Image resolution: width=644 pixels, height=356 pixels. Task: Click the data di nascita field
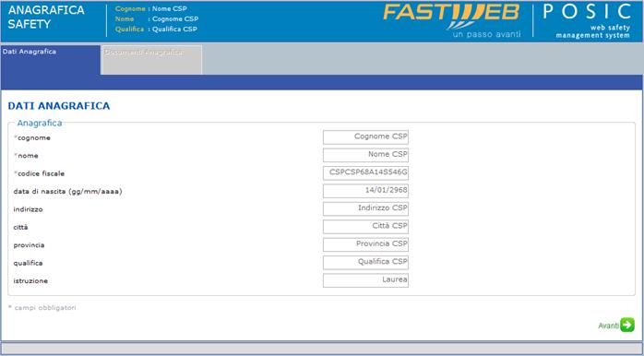tap(365, 191)
